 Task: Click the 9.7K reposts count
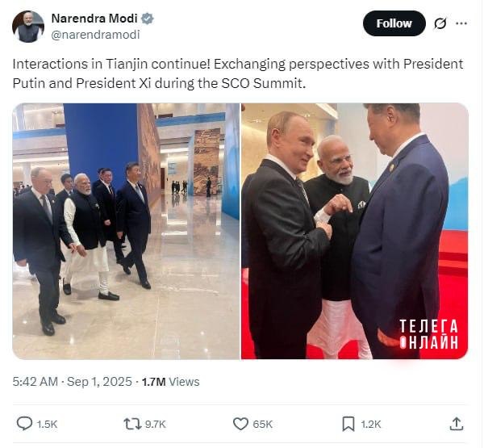[x=156, y=424]
